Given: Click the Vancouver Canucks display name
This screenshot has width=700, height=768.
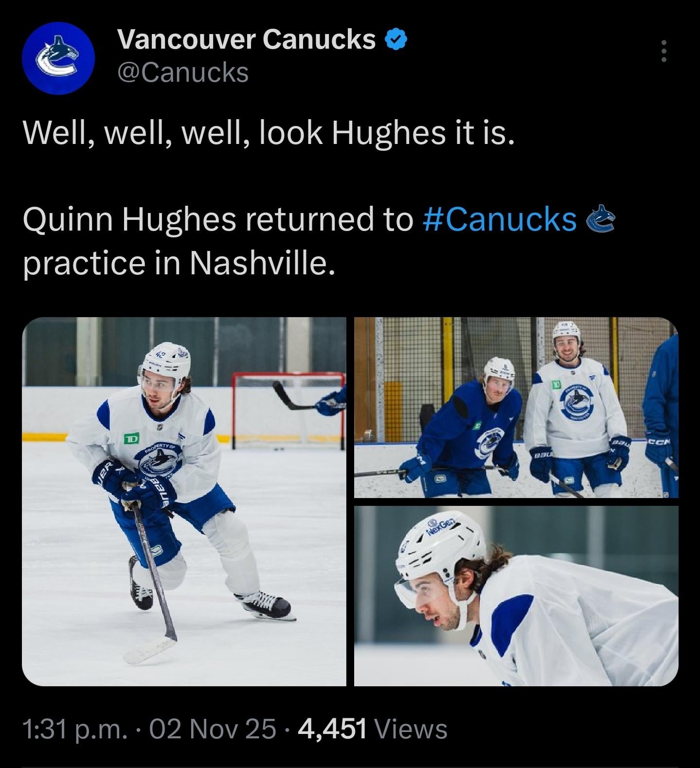Looking at the screenshot, I should coord(247,39).
